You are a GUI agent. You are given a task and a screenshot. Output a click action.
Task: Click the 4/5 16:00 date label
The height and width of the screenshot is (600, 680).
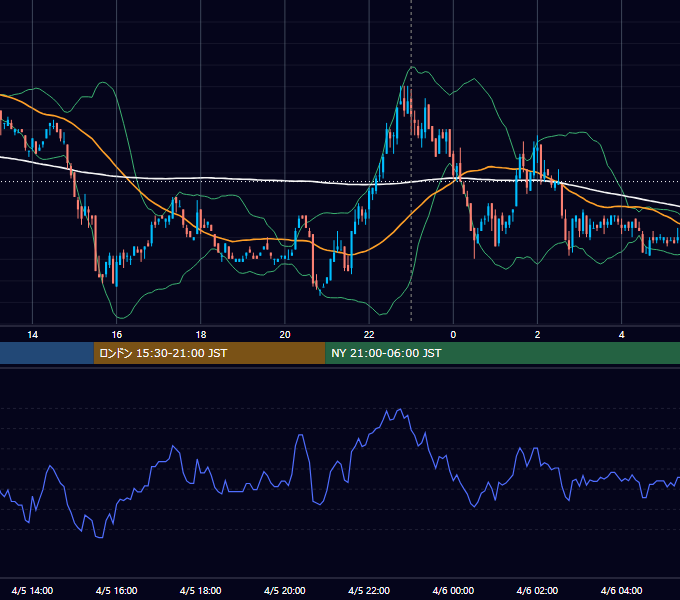pos(117,590)
